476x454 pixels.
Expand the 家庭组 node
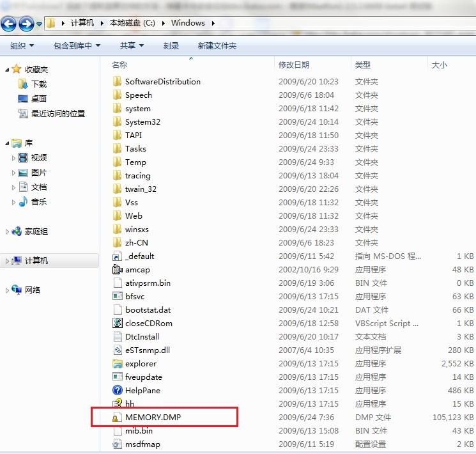[x=7, y=232]
